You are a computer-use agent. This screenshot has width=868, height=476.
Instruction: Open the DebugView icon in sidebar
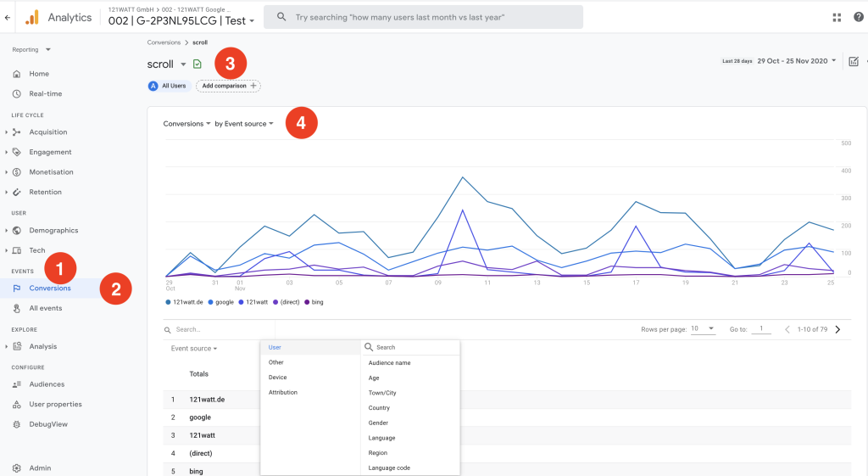(17, 424)
